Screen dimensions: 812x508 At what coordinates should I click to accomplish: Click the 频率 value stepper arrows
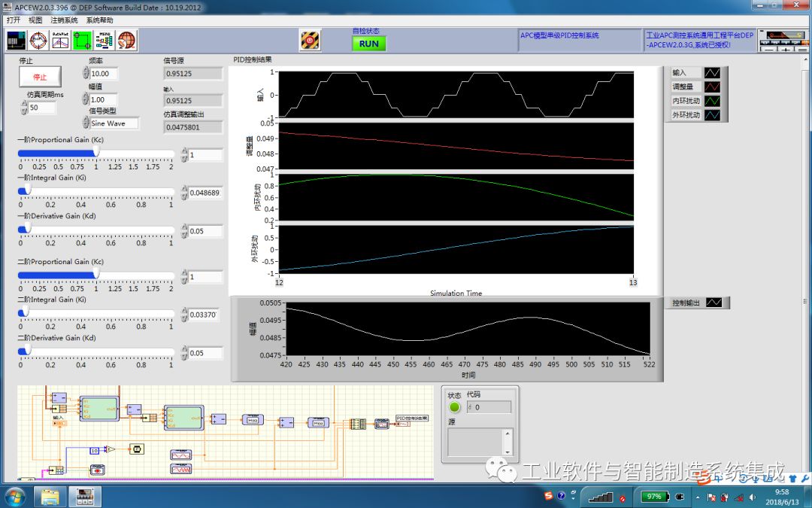(85, 74)
